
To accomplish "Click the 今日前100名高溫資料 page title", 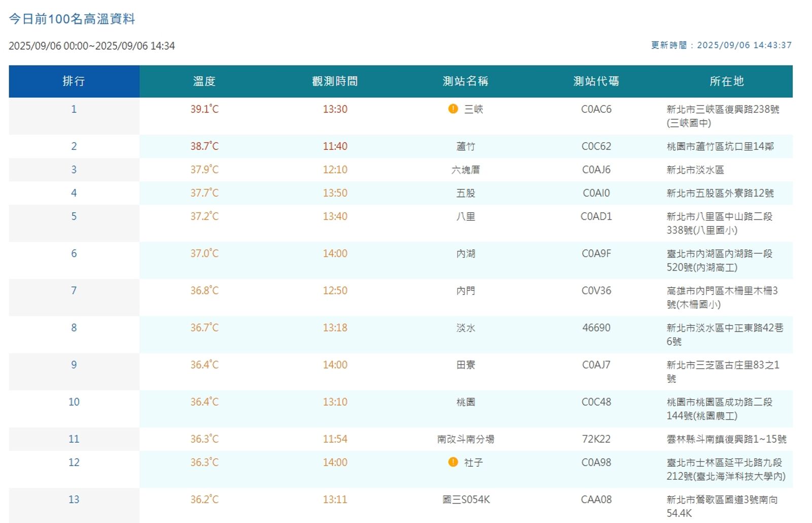I will [x=72, y=19].
